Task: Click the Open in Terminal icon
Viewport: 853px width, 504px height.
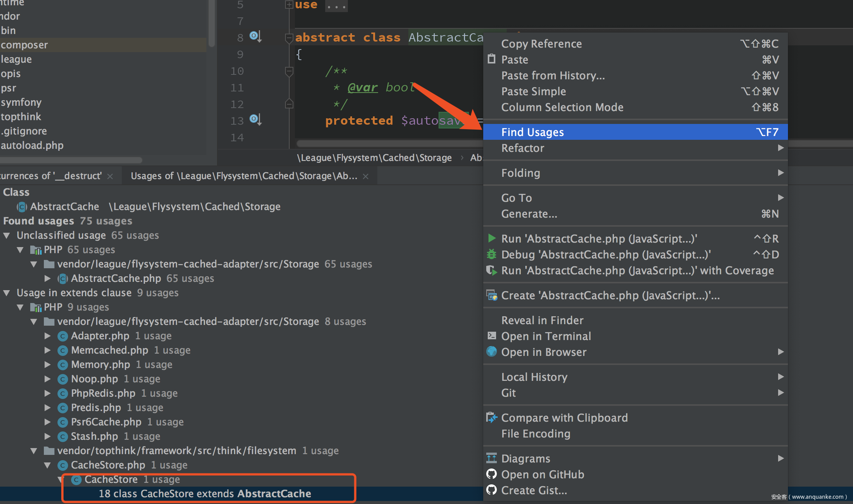Action: coord(492,335)
